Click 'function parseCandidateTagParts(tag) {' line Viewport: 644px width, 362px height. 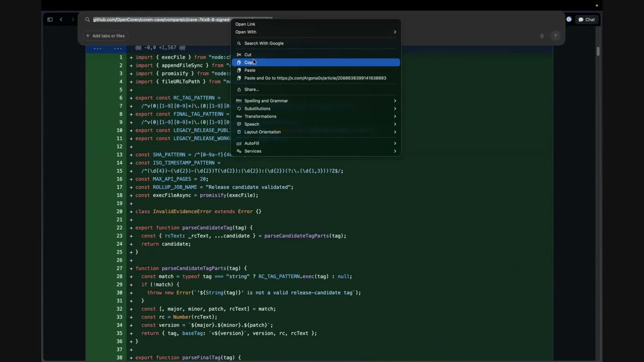coord(191,268)
